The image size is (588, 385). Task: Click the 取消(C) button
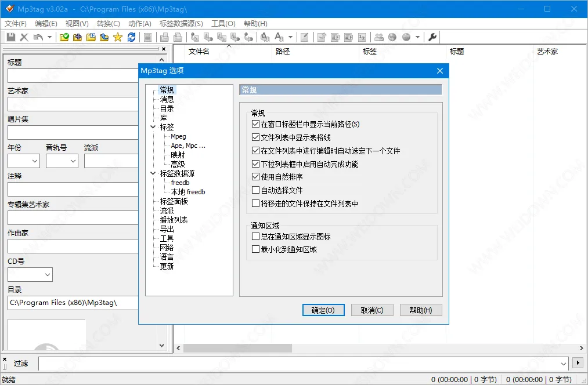tap(372, 310)
